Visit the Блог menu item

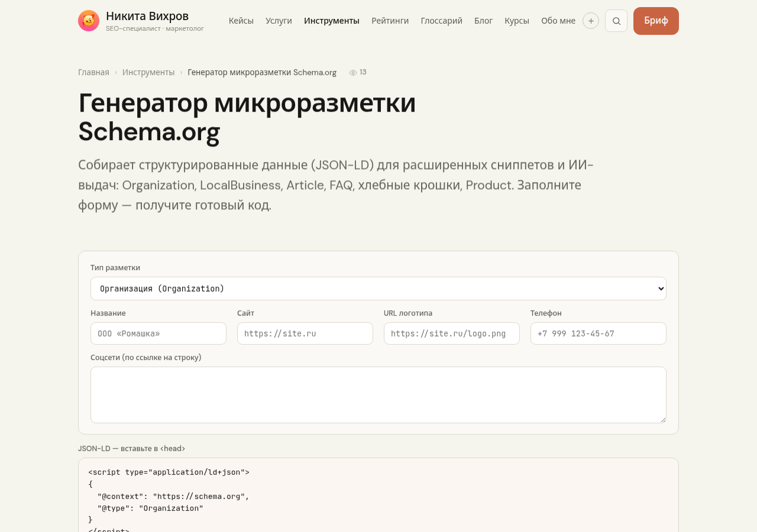483,21
